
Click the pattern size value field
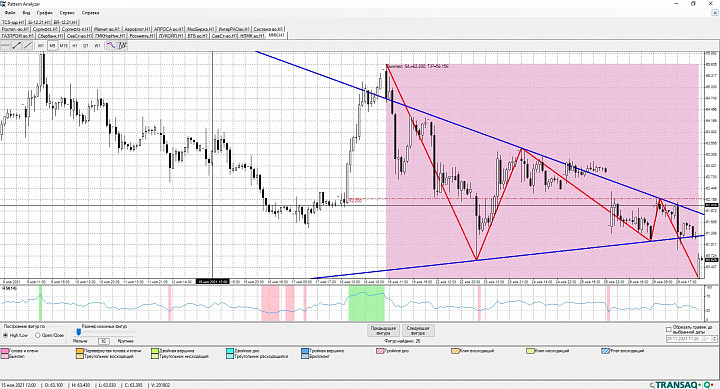pos(104,341)
